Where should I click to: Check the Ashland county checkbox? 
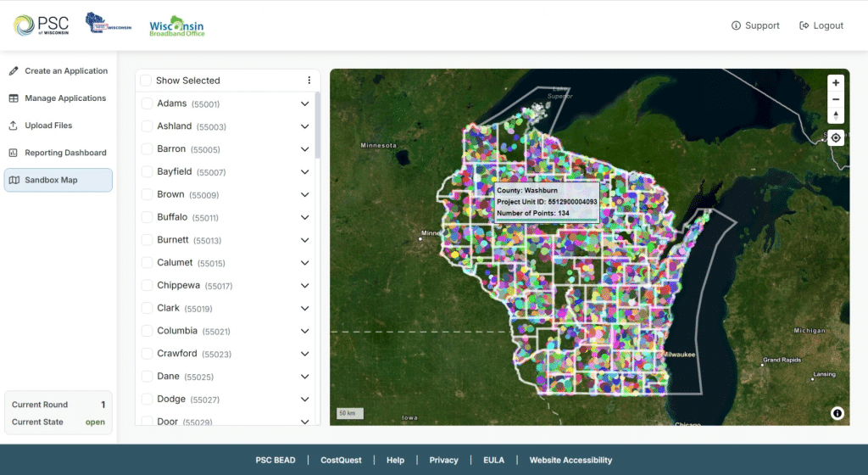point(147,126)
